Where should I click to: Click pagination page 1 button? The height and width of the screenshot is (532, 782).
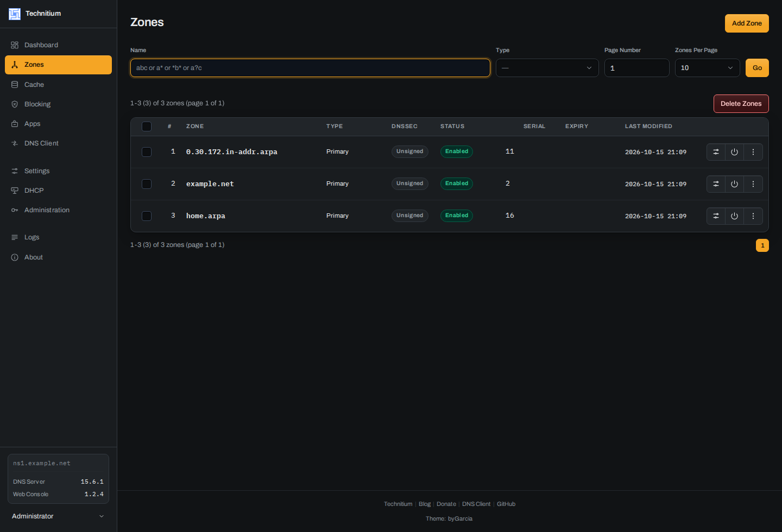pos(762,245)
